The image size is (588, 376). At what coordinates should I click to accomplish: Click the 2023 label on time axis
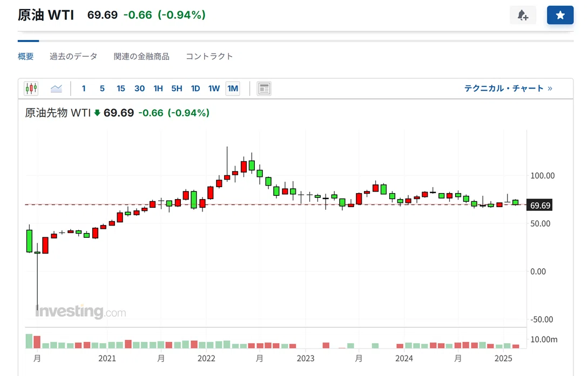pos(306,358)
